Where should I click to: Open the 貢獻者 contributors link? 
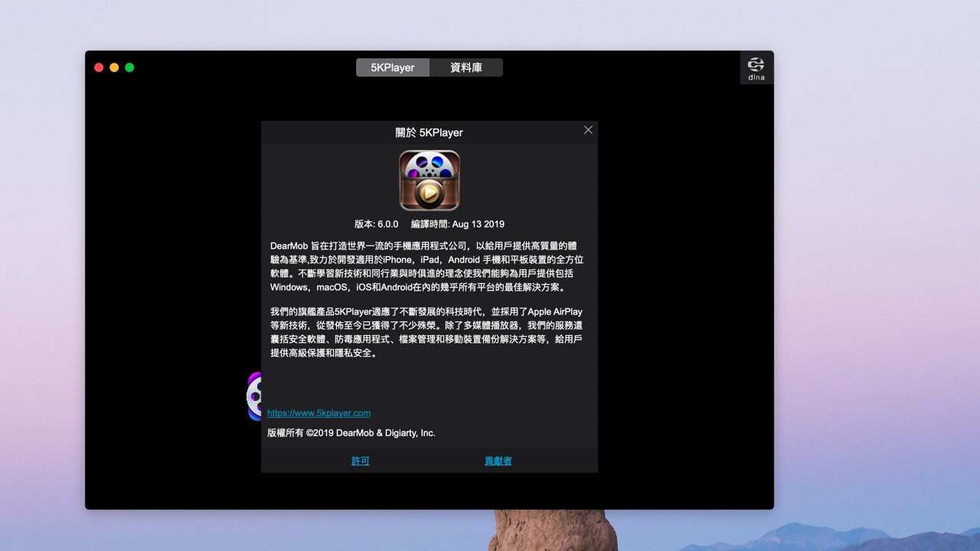[498, 461]
